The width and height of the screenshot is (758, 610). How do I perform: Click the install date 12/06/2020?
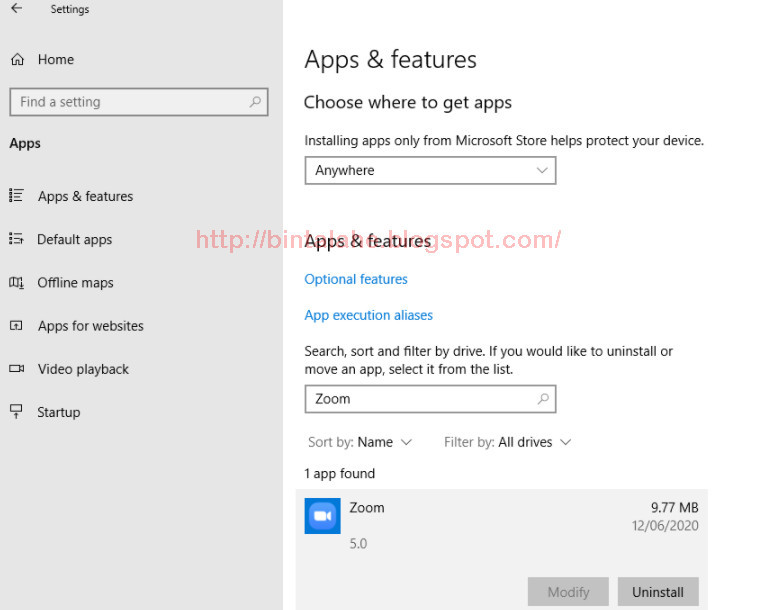coord(665,525)
